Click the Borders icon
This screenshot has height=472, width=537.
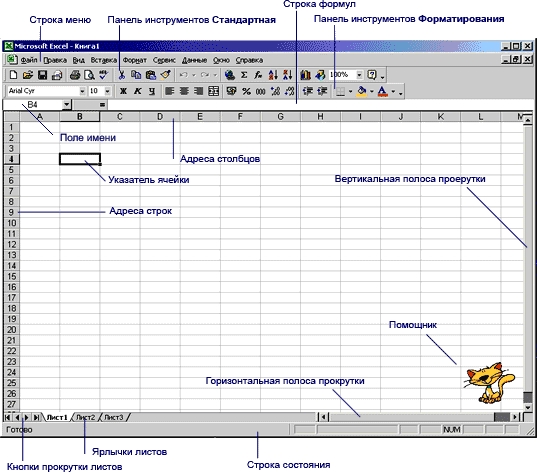click(340, 91)
